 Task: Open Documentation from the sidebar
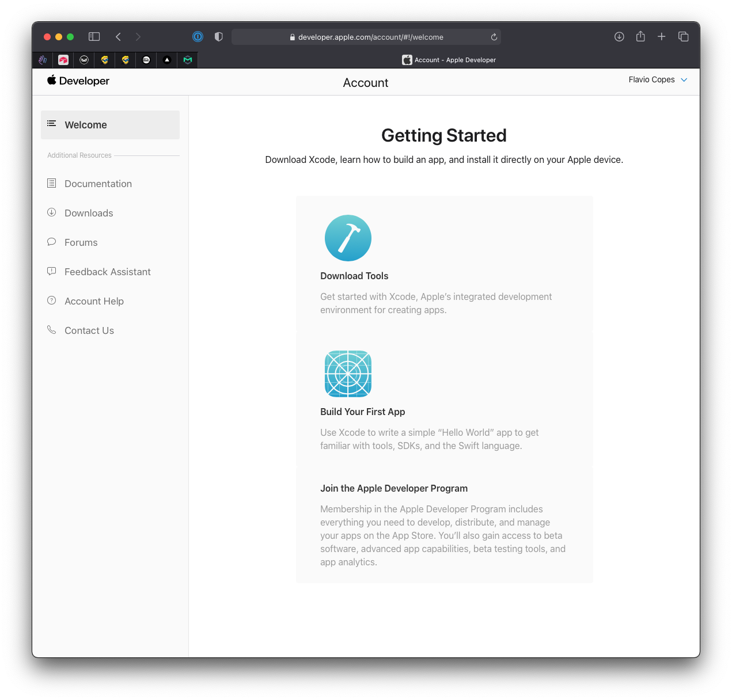pos(98,184)
